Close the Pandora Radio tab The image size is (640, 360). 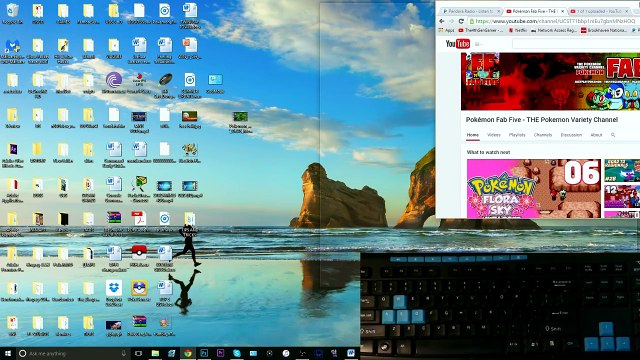click(498, 11)
